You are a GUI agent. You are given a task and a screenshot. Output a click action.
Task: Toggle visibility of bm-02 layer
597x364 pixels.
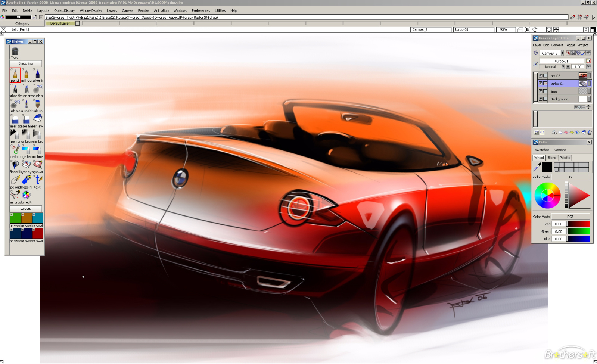pos(541,75)
